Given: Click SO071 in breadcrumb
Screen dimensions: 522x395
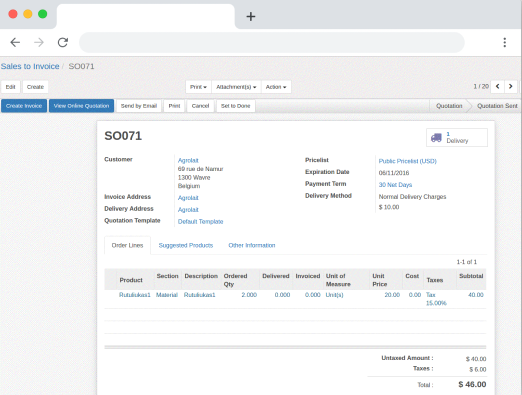Looking at the screenshot, I should coord(81,66).
